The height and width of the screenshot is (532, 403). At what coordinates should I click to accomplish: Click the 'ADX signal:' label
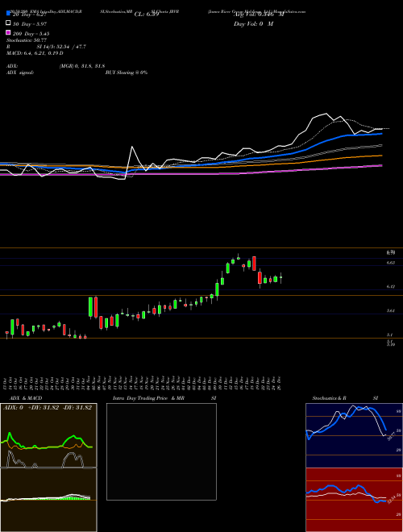coord(20,73)
